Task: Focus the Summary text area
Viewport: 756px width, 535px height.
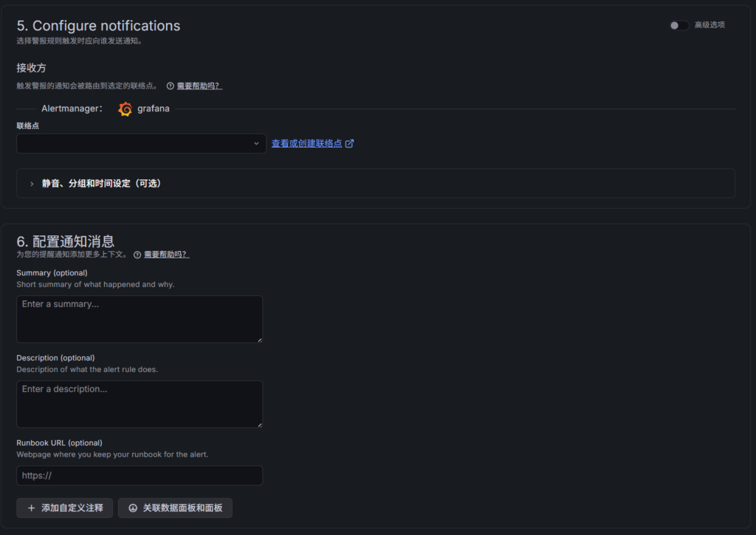Action: pos(140,320)
